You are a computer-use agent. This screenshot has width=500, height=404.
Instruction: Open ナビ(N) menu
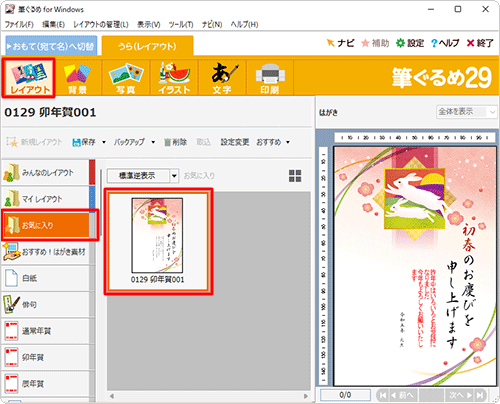click(212, 25)
